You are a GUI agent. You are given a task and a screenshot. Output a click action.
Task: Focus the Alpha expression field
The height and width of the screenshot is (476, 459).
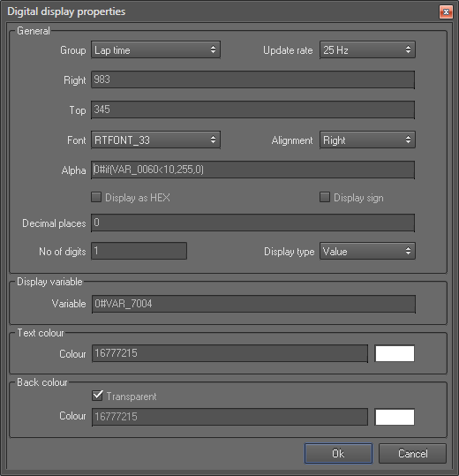click(x=252, y=170)
